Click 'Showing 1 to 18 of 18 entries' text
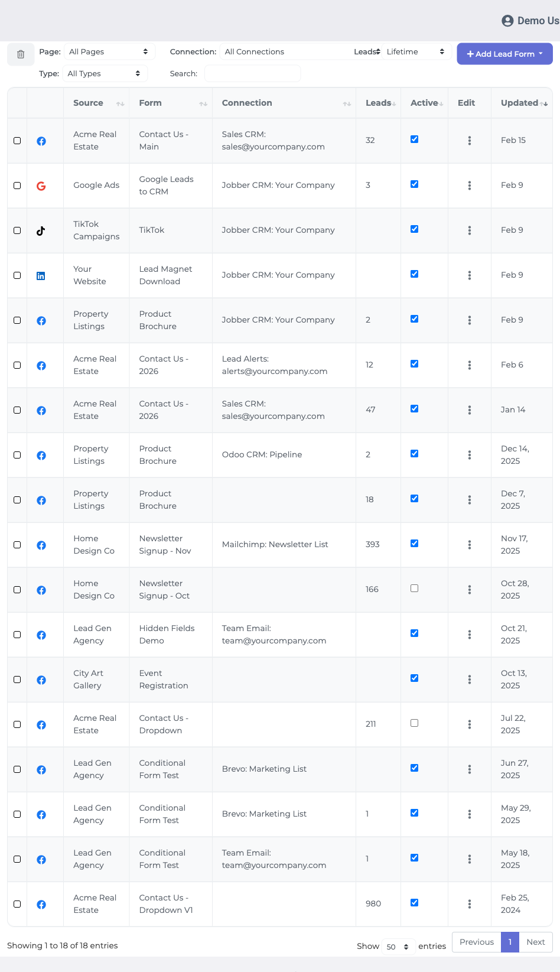The width and height of the screenshot is (560, 972). coord(63,945)
